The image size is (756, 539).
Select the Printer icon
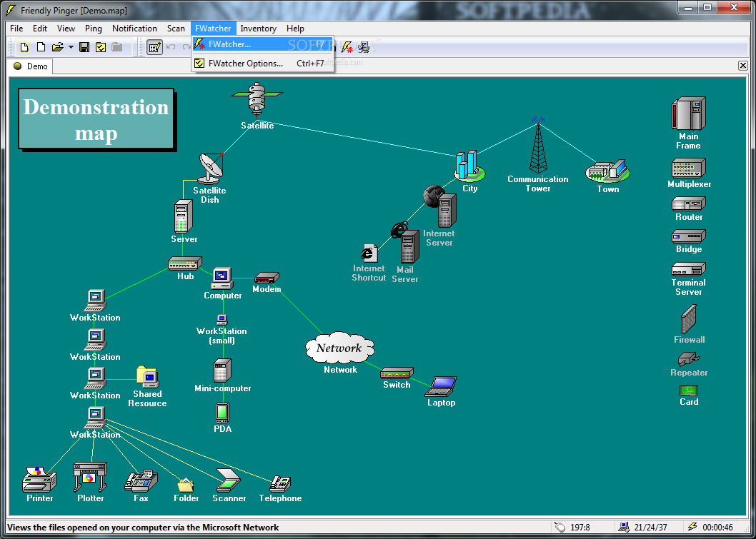tap(39, 479)
